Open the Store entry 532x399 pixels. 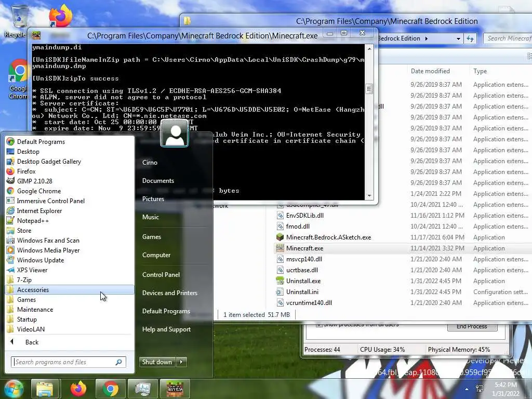(70, 230)
